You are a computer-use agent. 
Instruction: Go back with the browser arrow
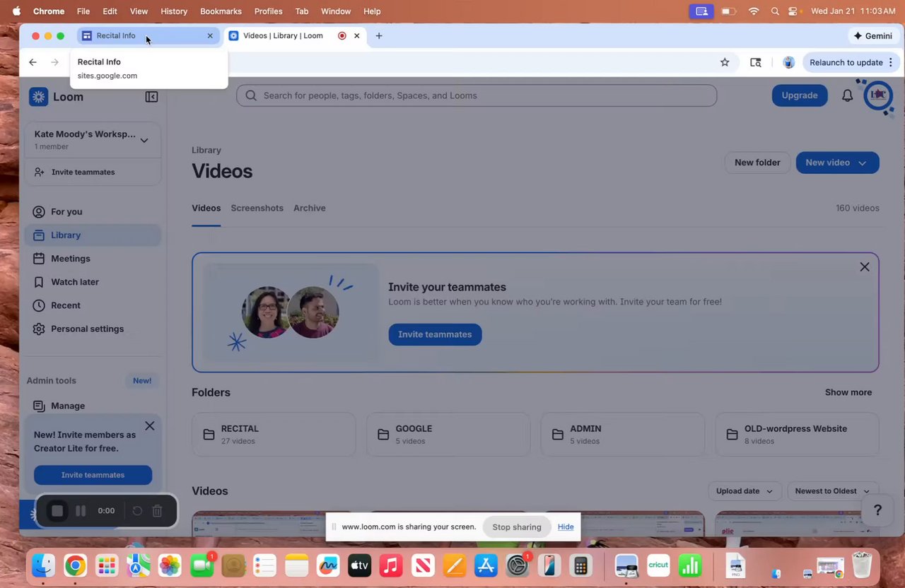33,62
